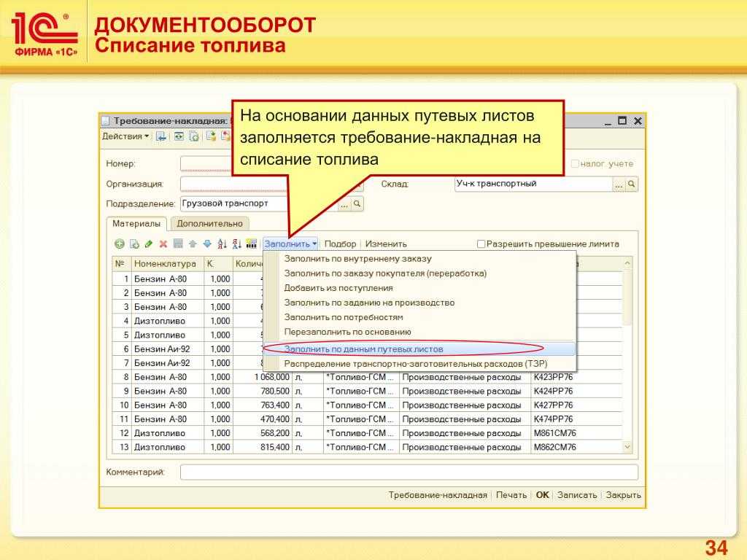The width and height of the screenshot is (747, 560).
Task: Close the Требование-накладная window
Action: coord(638,121)
